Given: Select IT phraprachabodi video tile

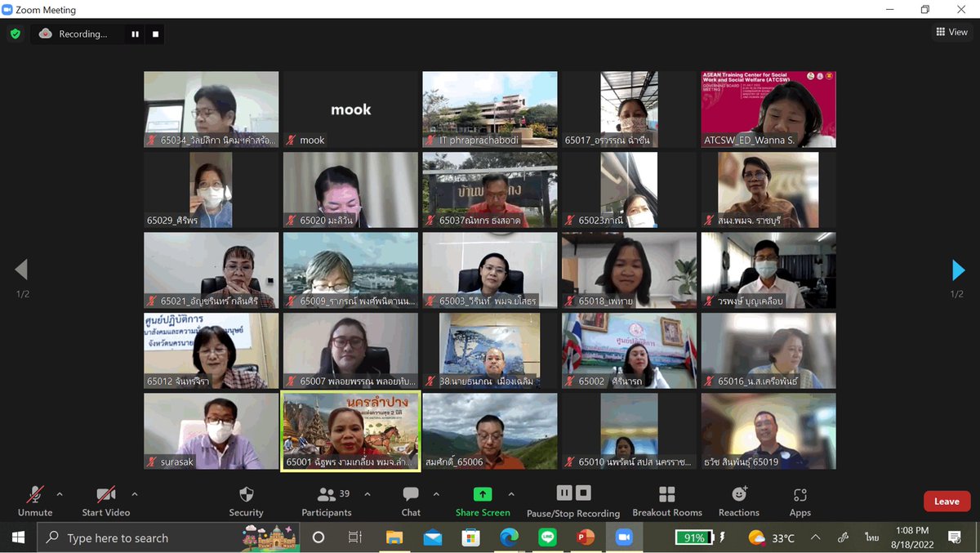Looking at the screenshot, I should pos(490,109).
